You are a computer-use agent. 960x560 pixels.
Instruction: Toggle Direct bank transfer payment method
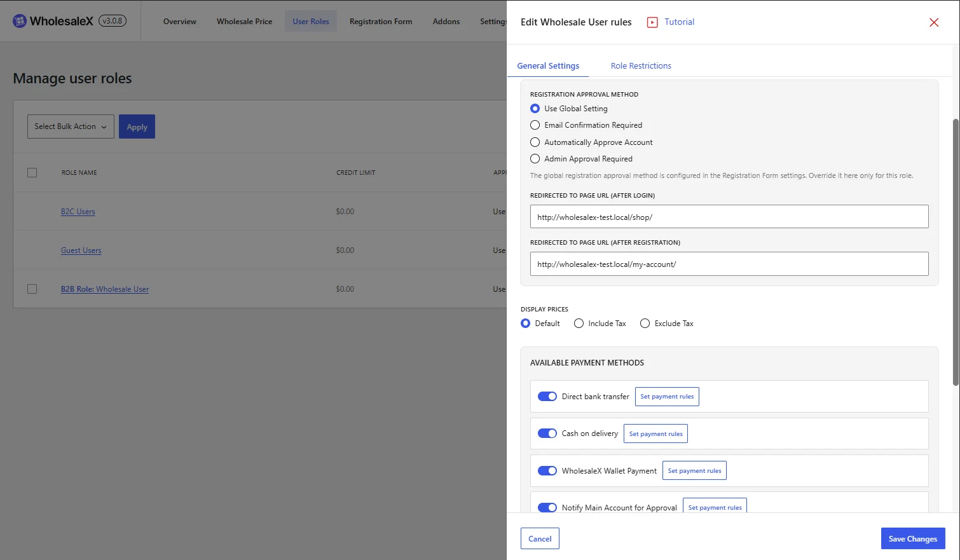click(547, 397)
